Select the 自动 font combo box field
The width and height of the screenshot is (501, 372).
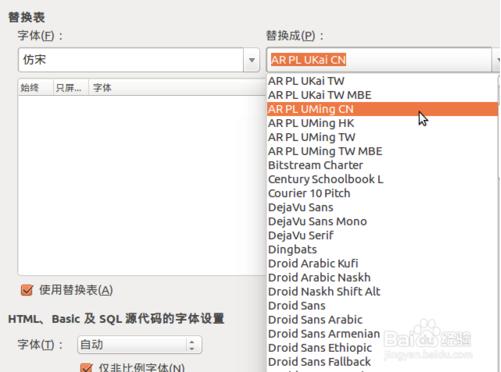[x=139, y=345]
